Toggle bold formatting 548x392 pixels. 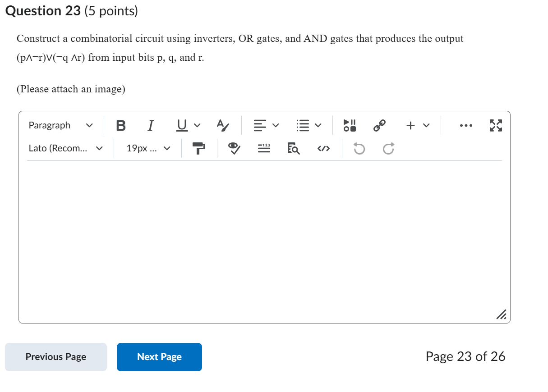[121, 125]
